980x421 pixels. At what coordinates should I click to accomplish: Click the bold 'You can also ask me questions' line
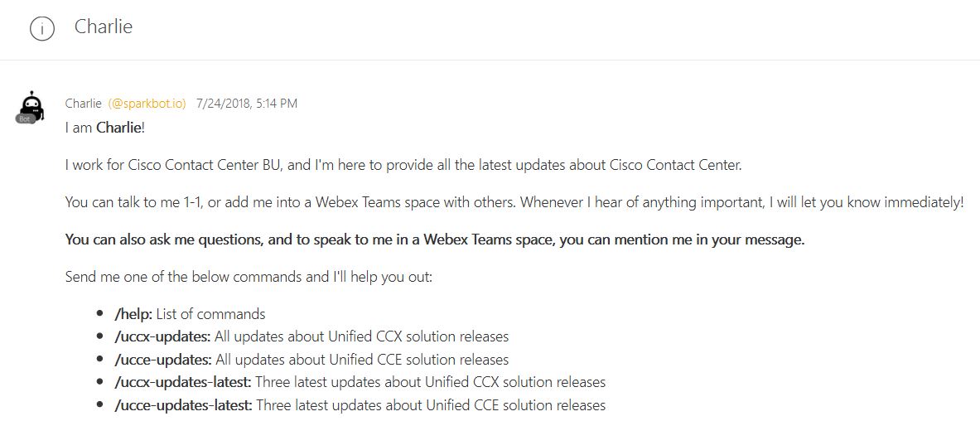(x=434, y=240)
